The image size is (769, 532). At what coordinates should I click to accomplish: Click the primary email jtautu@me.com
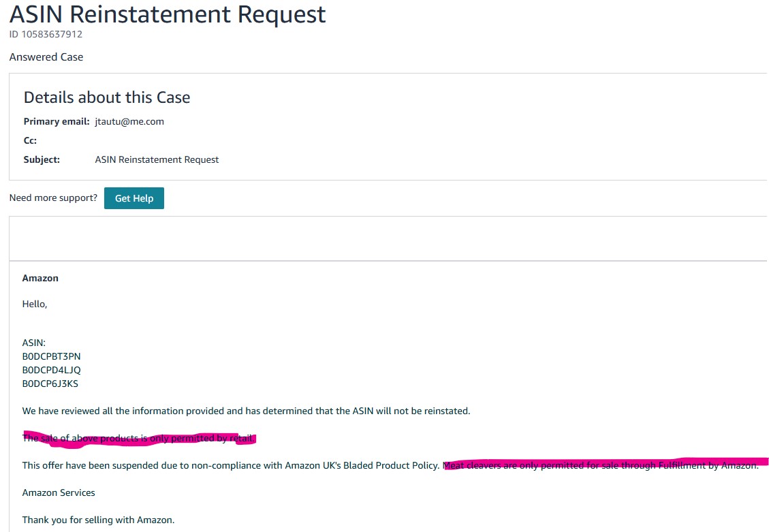(x=129, y=122)
